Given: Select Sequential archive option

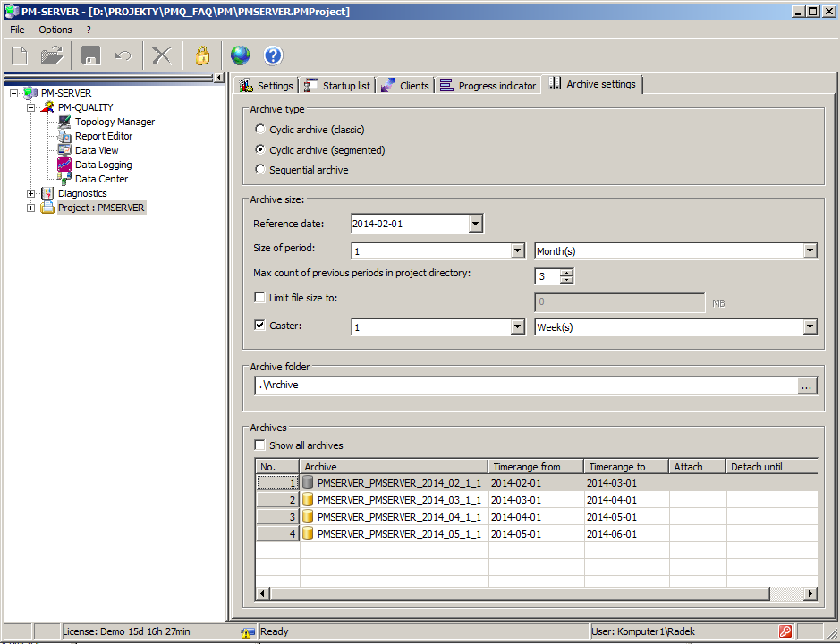Looking at the screenshot, I should (x=260, y=169).
